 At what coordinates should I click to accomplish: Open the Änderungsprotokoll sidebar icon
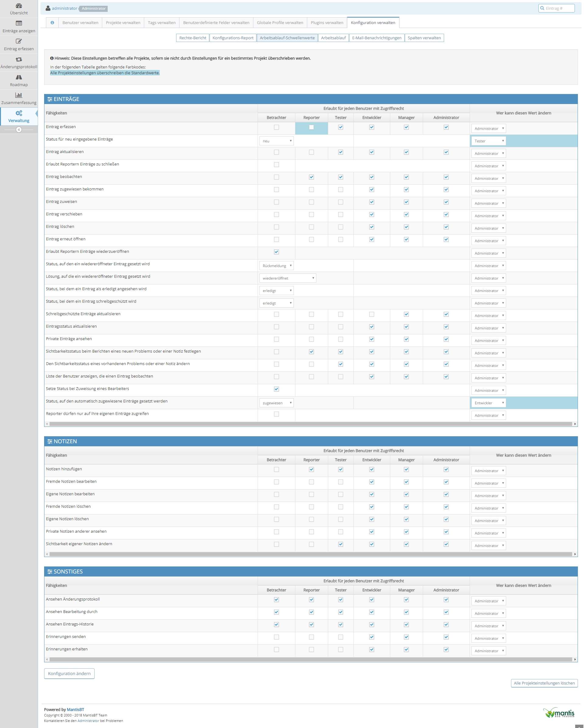tap(19, 59)
